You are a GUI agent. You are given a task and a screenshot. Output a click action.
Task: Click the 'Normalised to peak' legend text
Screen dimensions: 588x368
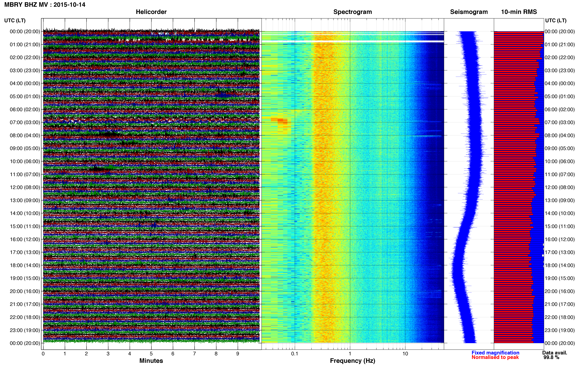495,357
